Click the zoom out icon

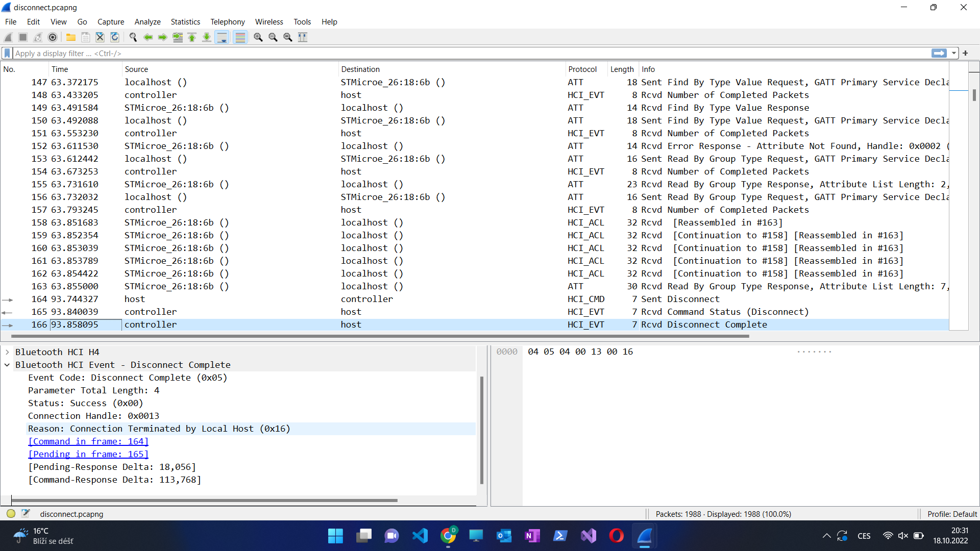273,37
